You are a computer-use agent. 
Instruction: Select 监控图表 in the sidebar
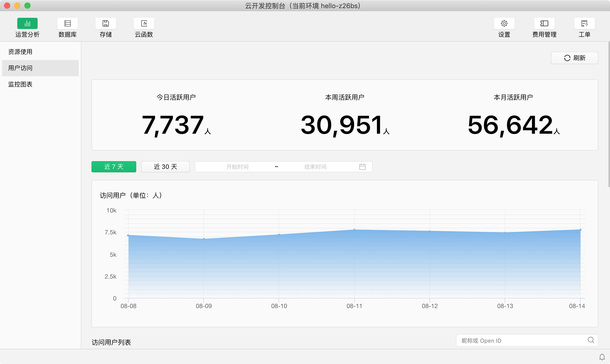pos(20,84)
